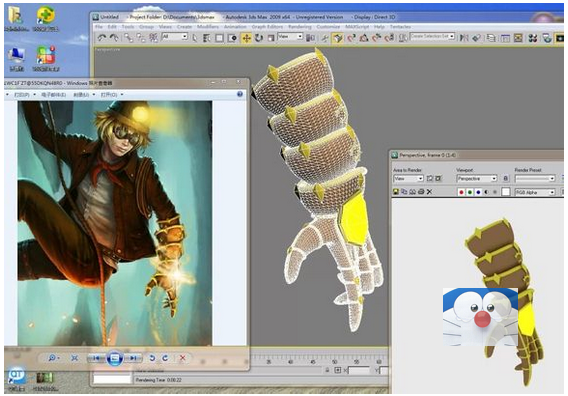
Task: Open Edit Named Selection Sets dialog
Action: [402, 38]
